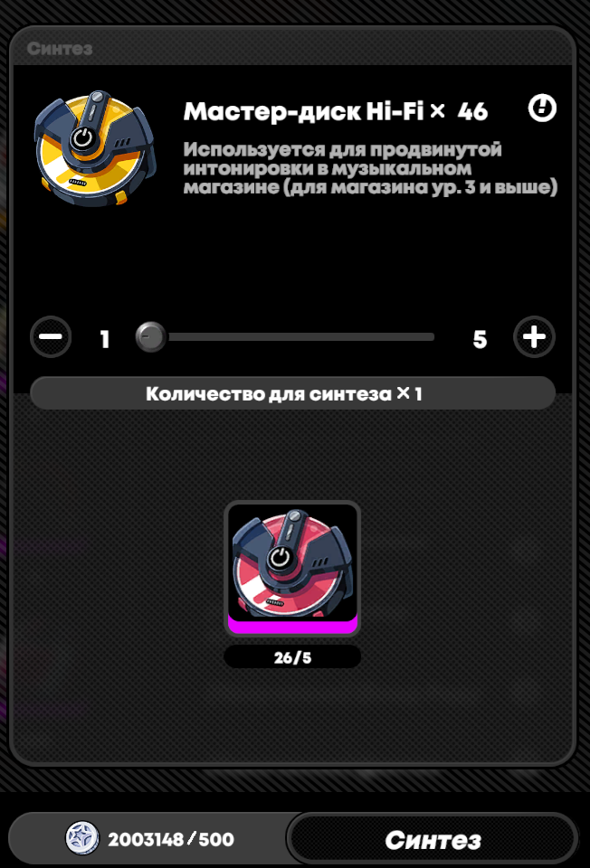Image resolution: width=590 pixels, height=868 pixels.
Task: Select the red disc material thumbnail
Action: coord(292,569)
